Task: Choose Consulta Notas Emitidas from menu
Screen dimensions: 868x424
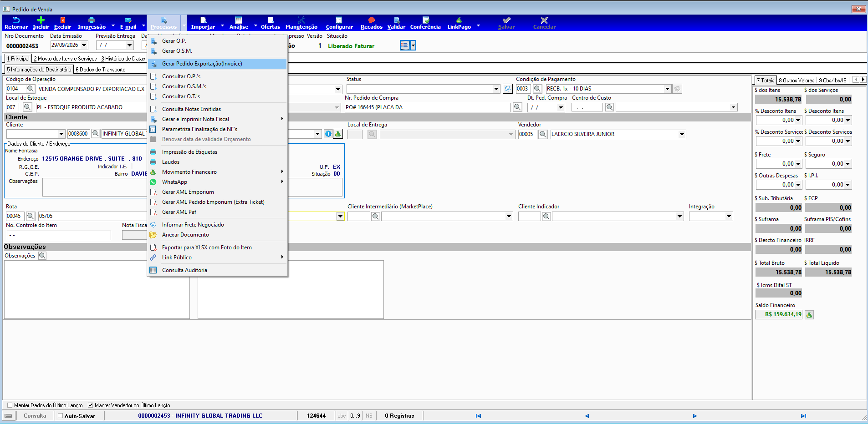Action: coord(217,109)
